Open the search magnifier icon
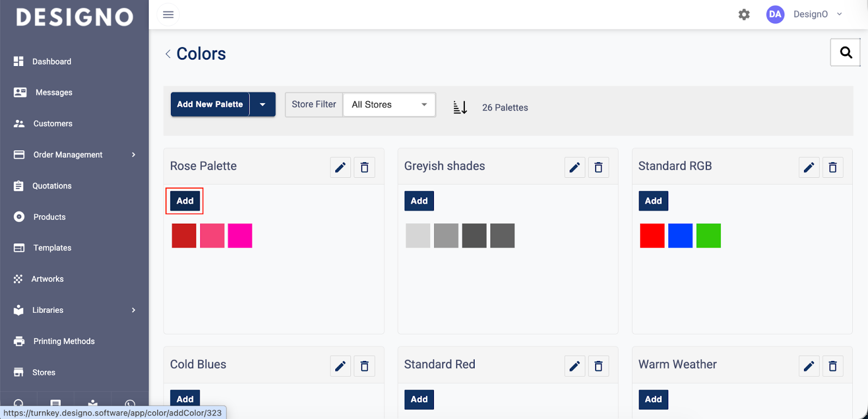This screenshot has height=419, width=868. coord(845,53)
